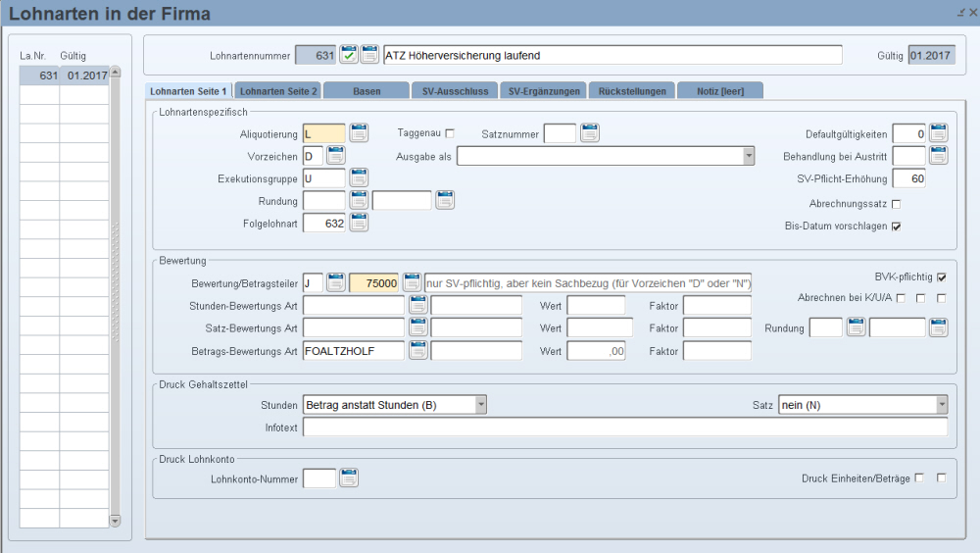Switch to the Lohnarten Seite 2 tab
This screenshot has height=553, width=980.
click(278, 91)
